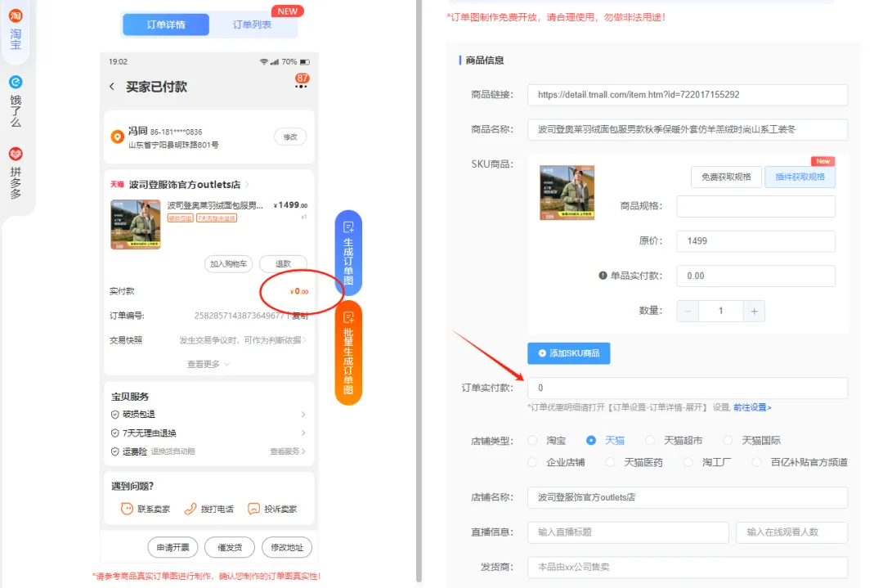Click the orange location pin icon
883x588 pixels.
click(x=117, y=137)
